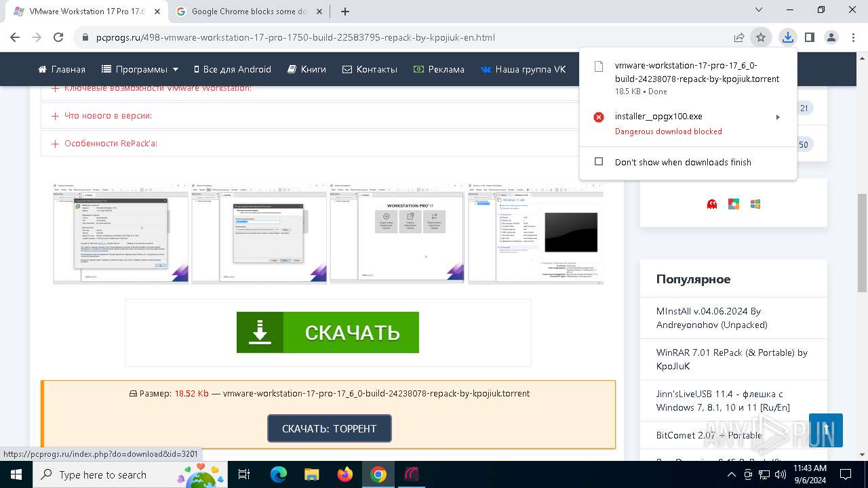Open MInstAll v.04.06.2024 popular link

click(711, 318)
